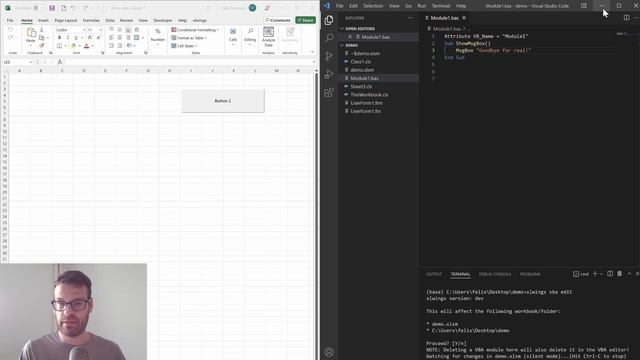Kill the terminal with the trash icon

(620, 273)
